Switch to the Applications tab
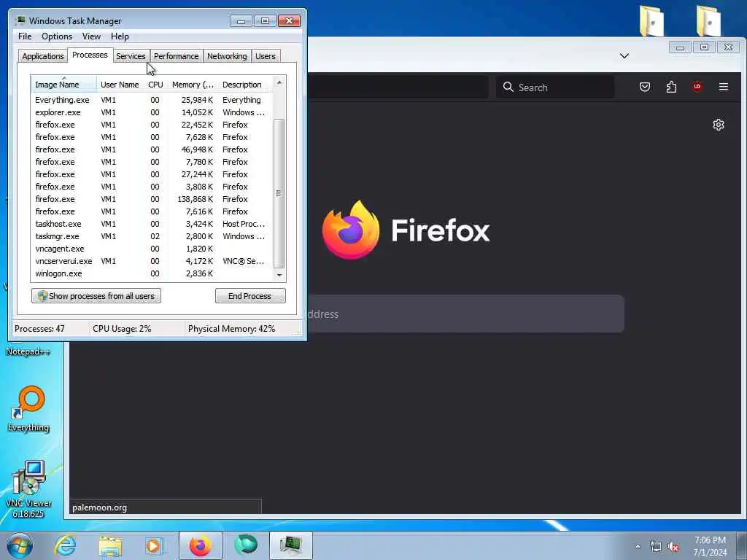The image size is (747, 560). pos(43,56)
